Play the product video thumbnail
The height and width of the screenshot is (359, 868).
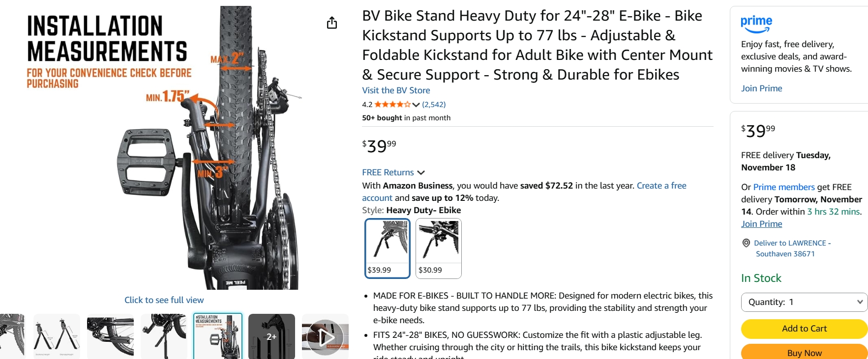[x=325, y=336]
